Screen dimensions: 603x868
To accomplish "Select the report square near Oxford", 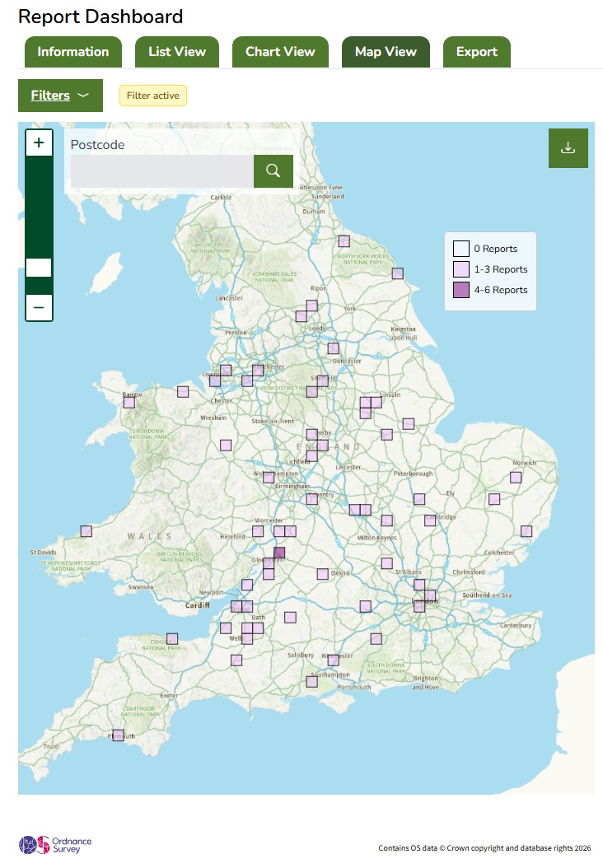I will 322,574.
